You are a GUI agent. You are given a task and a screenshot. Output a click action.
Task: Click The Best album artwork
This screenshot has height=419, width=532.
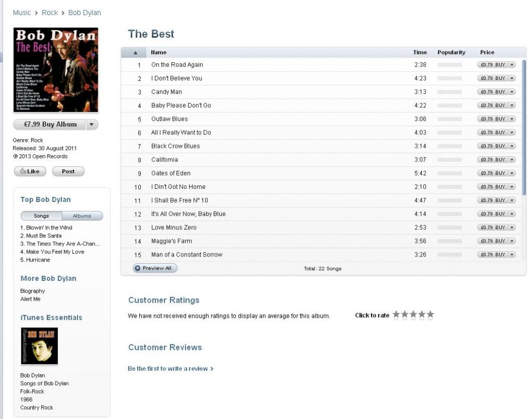pos(56,70)
